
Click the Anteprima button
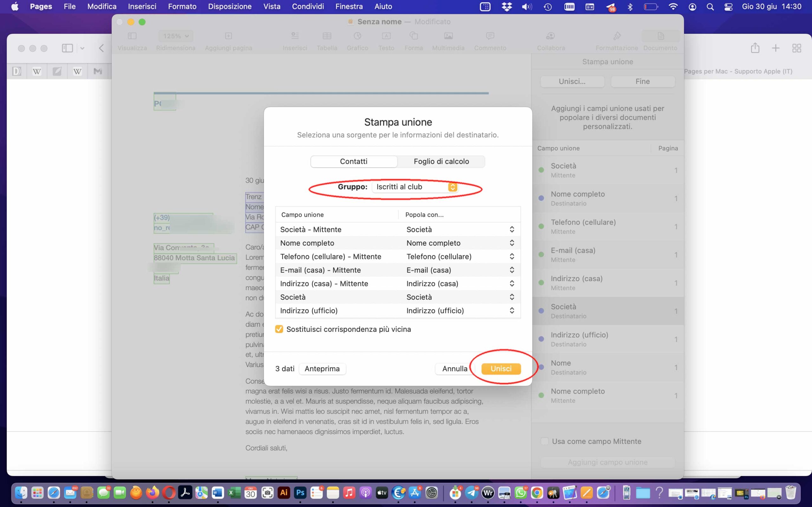(322, 369)
